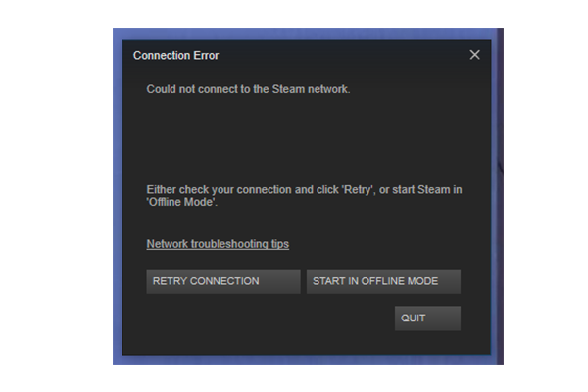Retry connecting to the Steam network

(223, 281)
